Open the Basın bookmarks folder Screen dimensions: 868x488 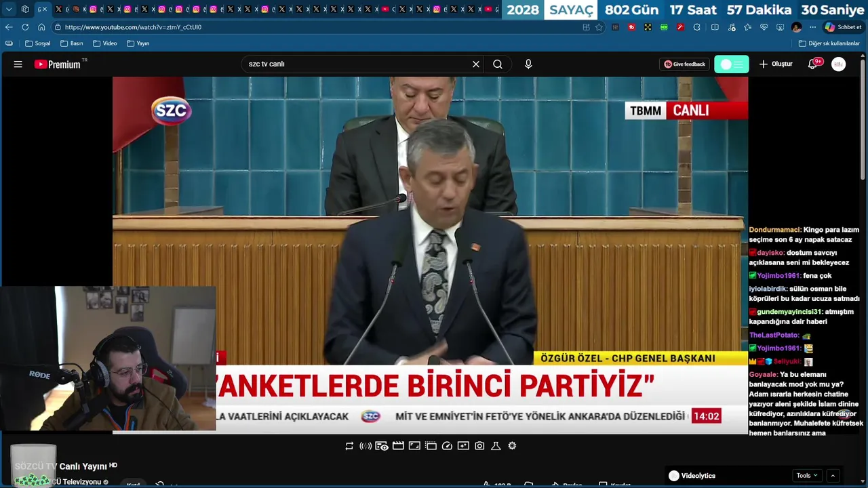(71, 43)
